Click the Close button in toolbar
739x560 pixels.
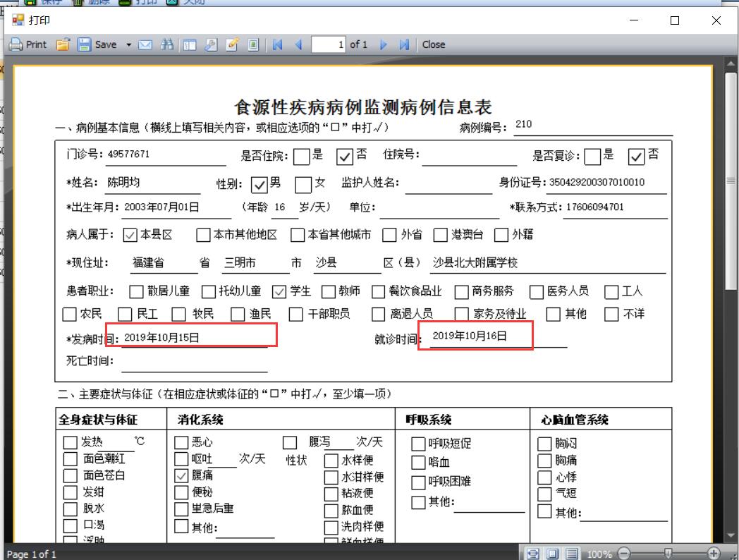[434, 44]
